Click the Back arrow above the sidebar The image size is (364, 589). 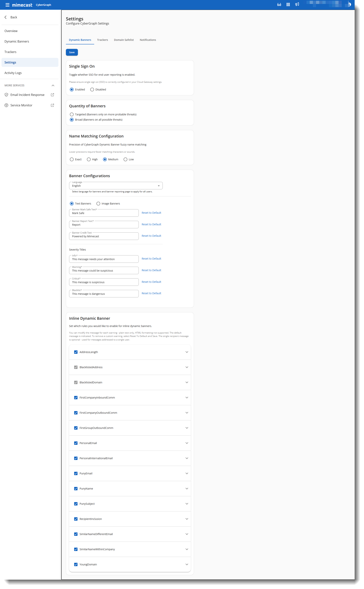point(5,17)
